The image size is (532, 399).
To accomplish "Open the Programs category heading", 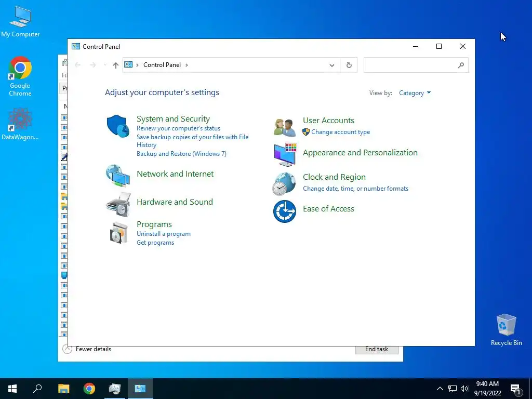I will 154,224.
